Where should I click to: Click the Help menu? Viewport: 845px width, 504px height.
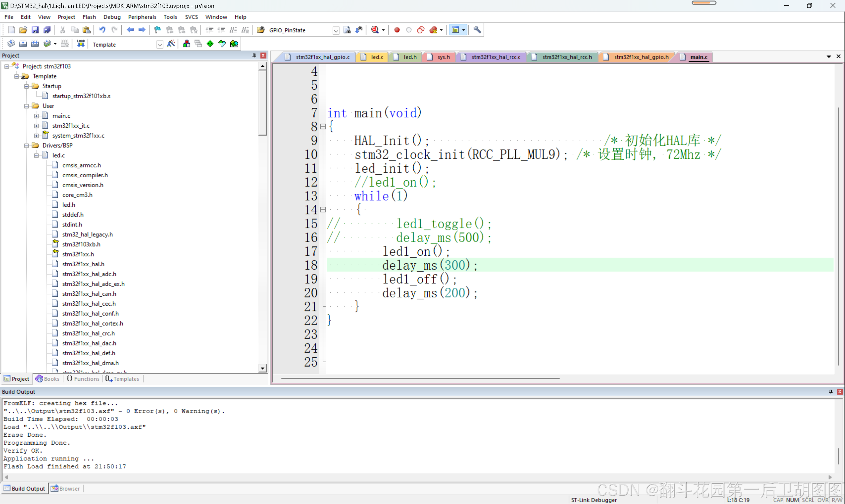click(x=240, y=17)
